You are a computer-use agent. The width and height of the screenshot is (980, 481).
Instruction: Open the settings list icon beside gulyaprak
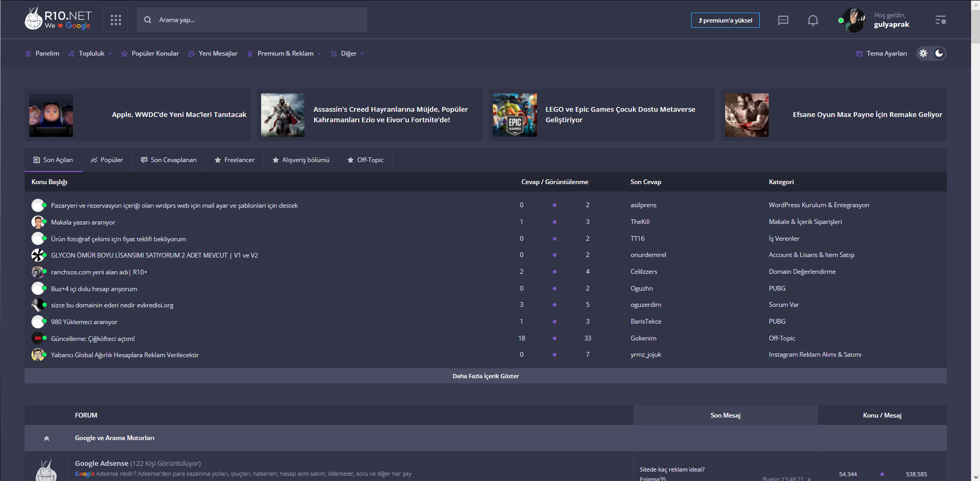tap(941, 20)
